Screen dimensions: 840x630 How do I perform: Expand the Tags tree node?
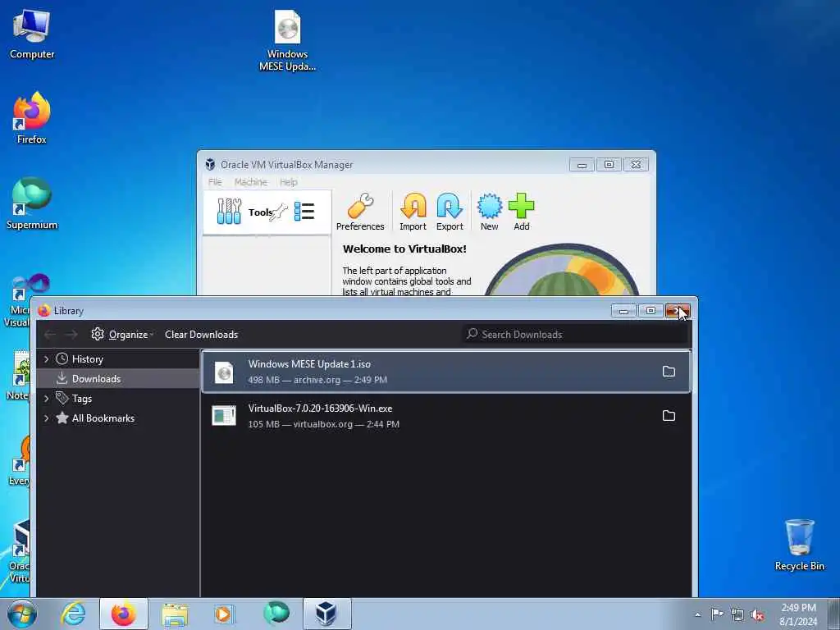pos(47,398)
